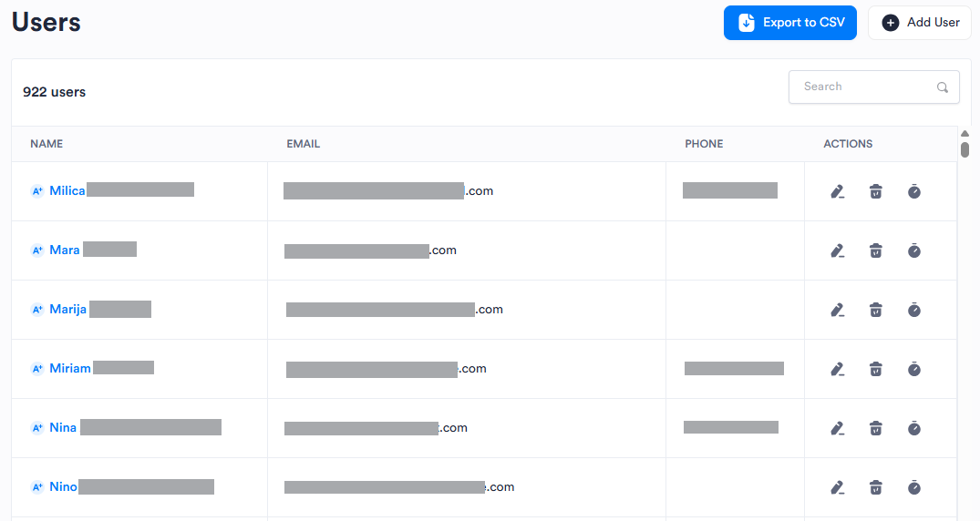Click the Users page heading
This screenshot has height=521, width=980.
[x=46, y=22]
